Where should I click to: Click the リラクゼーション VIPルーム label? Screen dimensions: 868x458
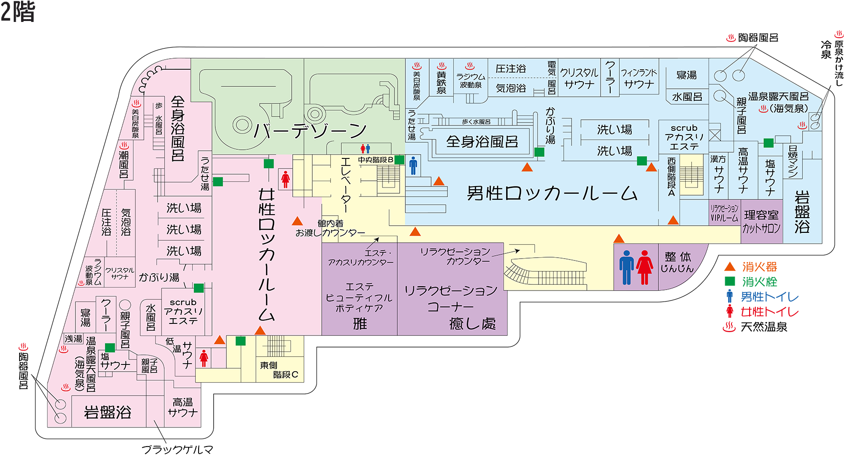724,213
